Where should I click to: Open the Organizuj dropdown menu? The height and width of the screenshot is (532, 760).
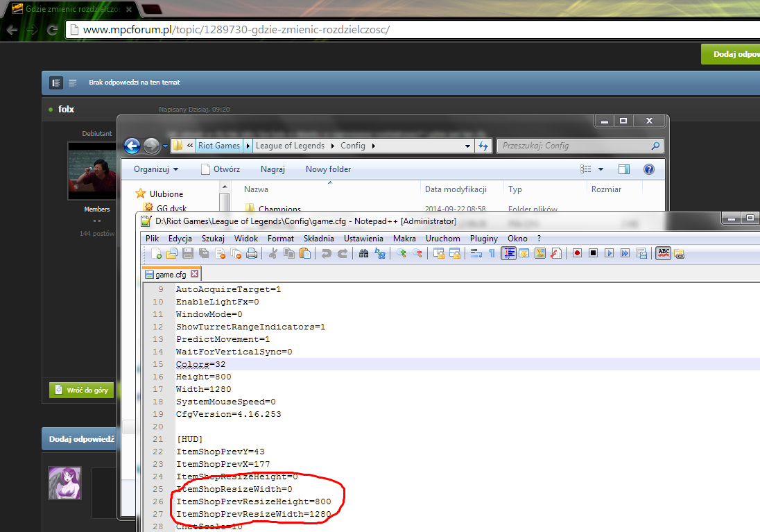coord(156,169)
